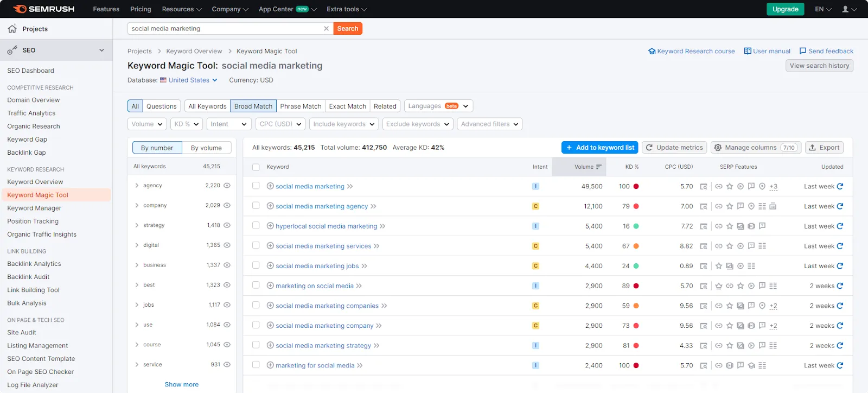
Task: Click Informational intent badge for social media marketing
Action: tap(535, 186)
